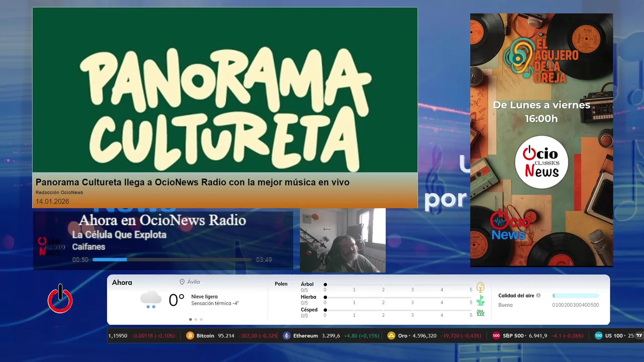Screen dimensions: 644x362
Task: Click the article date 14.01.2026
Action: tap(52, 202)
